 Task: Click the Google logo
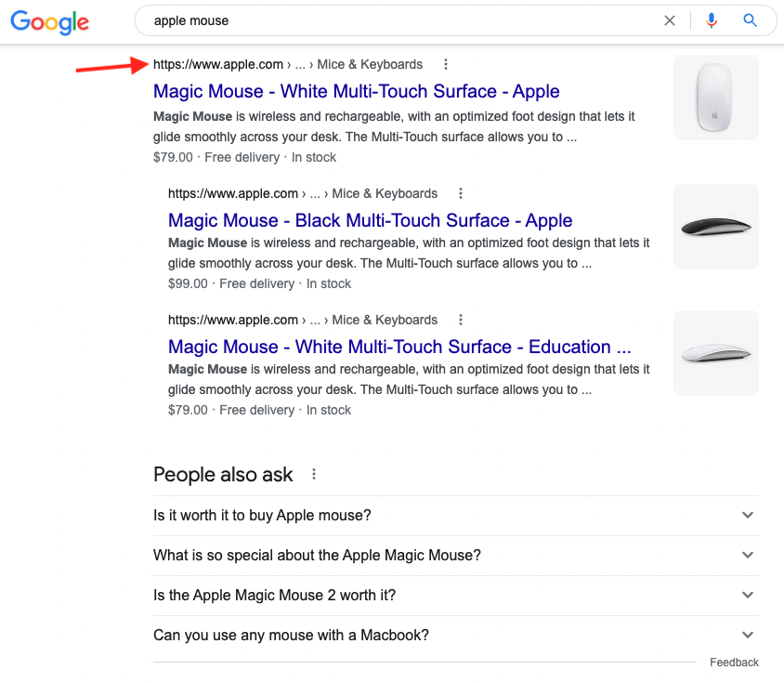coord(50,21)
